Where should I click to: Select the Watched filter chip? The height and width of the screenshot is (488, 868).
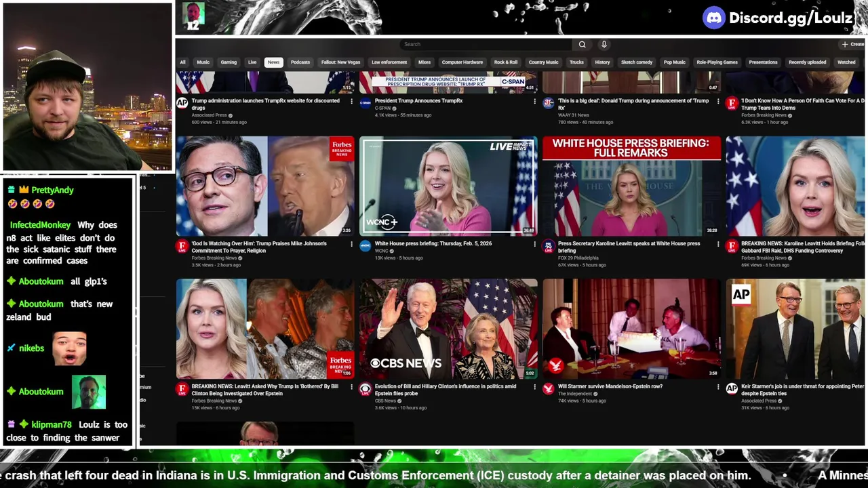click(x=846, y=62)
